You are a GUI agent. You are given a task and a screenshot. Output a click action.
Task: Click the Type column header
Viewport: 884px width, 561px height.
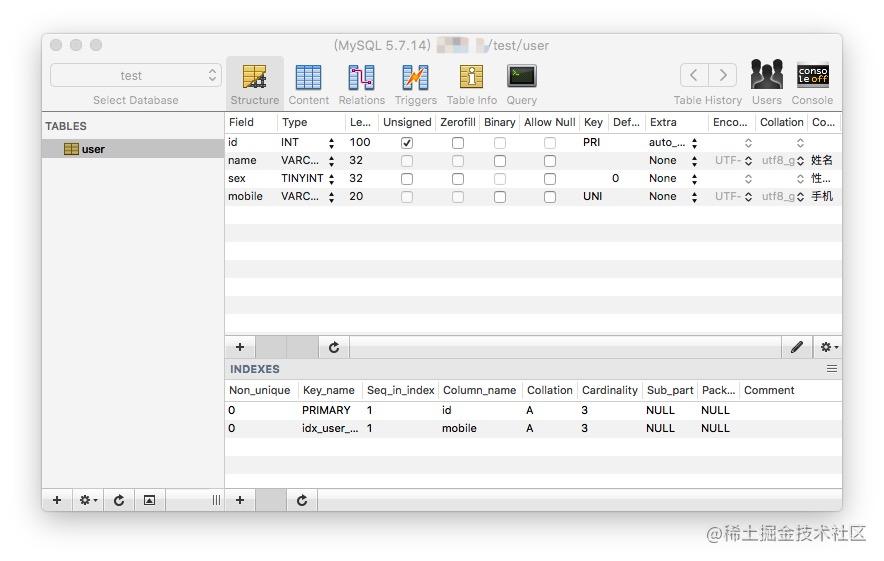pyautogui.click(x=311, y=122)
